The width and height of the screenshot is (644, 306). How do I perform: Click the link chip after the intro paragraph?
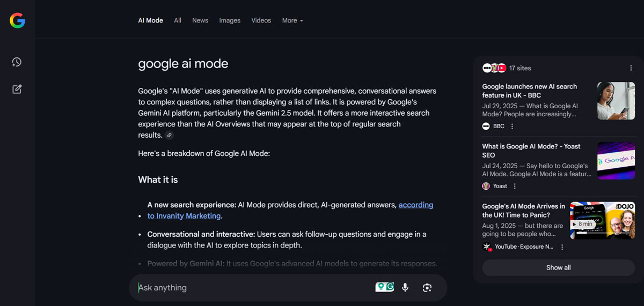pos(170,136)
